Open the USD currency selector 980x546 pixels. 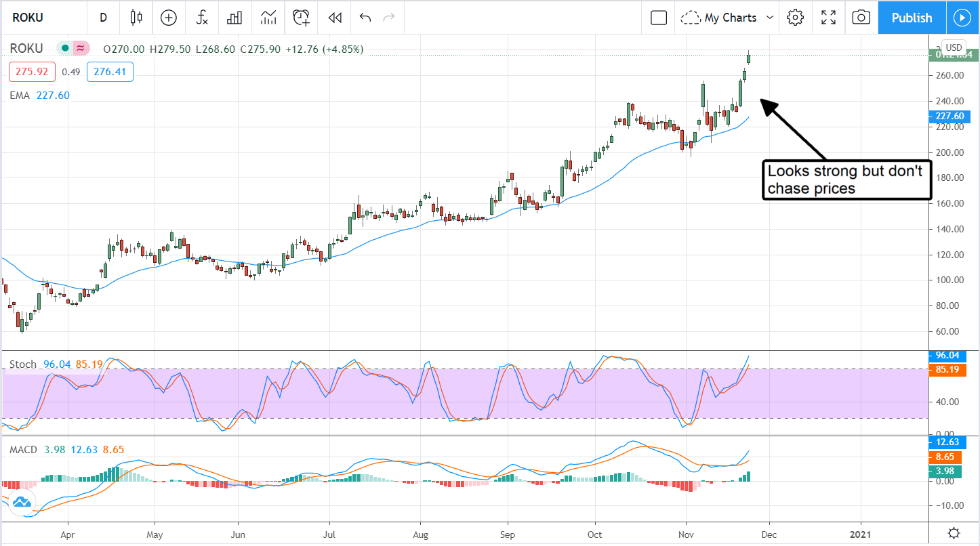pos(954,47)
